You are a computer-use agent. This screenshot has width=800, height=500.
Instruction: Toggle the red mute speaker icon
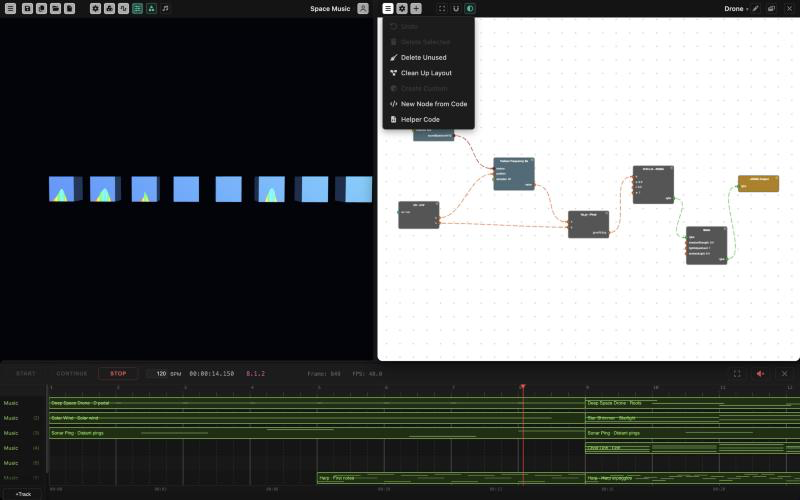tap(760, 373)
